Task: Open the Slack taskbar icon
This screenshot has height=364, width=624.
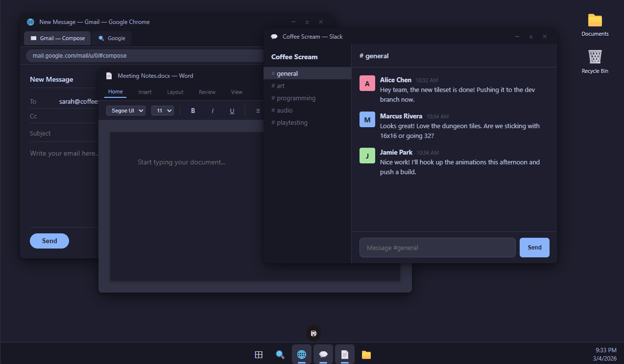Action: coord(323,354)
